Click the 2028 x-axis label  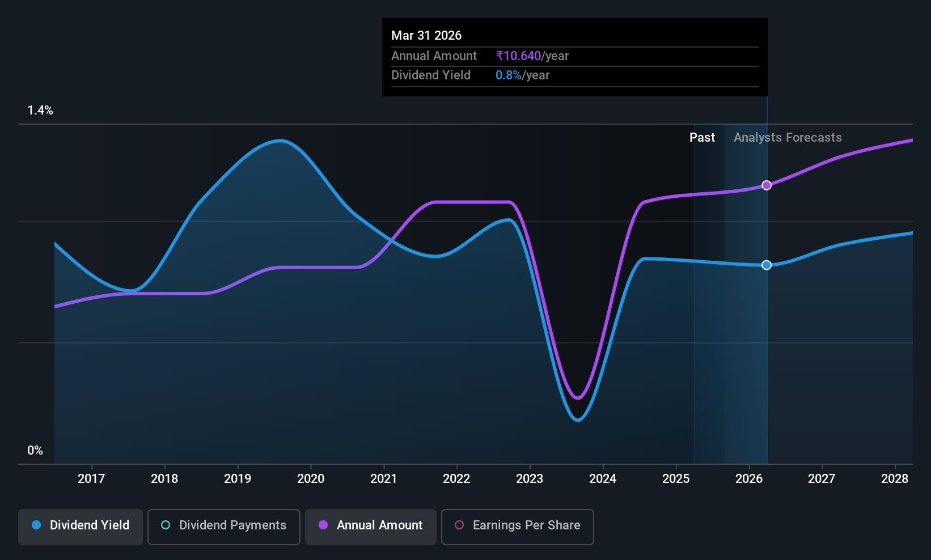[895, 479]
